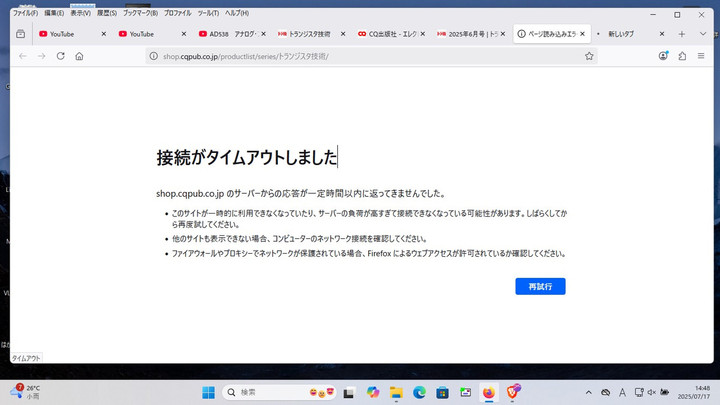
Task: Add a new tab with plus button
Action: [x=682, y=34]
